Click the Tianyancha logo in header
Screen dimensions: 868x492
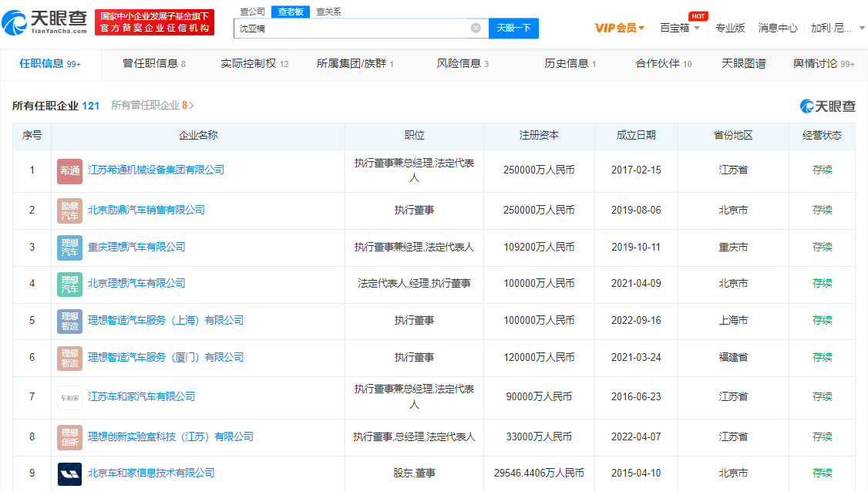click(x=44, y=22)
